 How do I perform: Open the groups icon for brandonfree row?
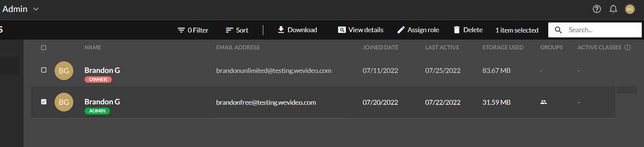tap(543, 102)
